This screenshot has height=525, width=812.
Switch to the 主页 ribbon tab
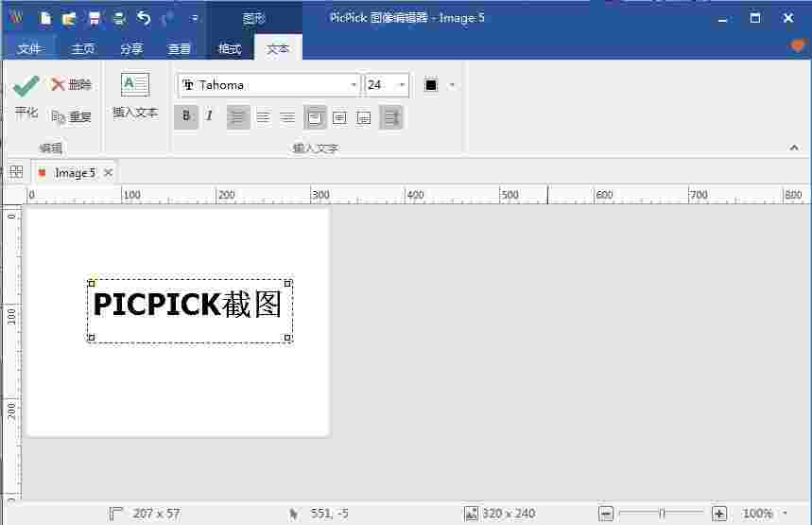[83, 49]
